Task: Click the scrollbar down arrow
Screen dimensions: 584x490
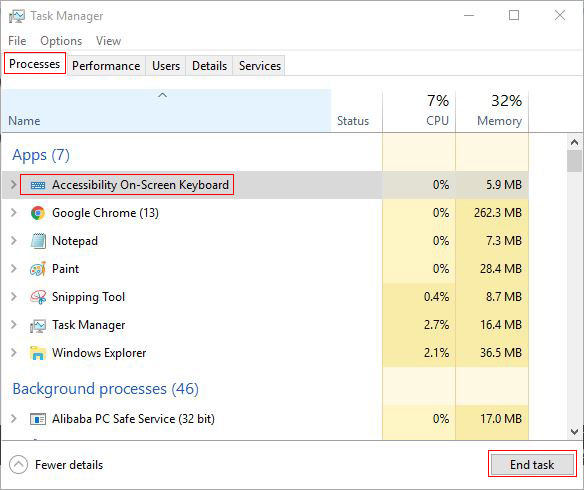Action: (x=574, y=432)
